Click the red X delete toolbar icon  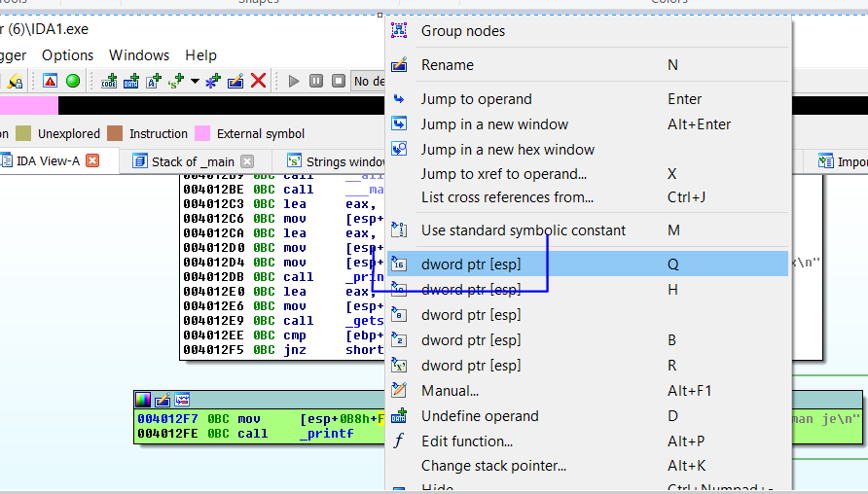click(x=258, y=81)
